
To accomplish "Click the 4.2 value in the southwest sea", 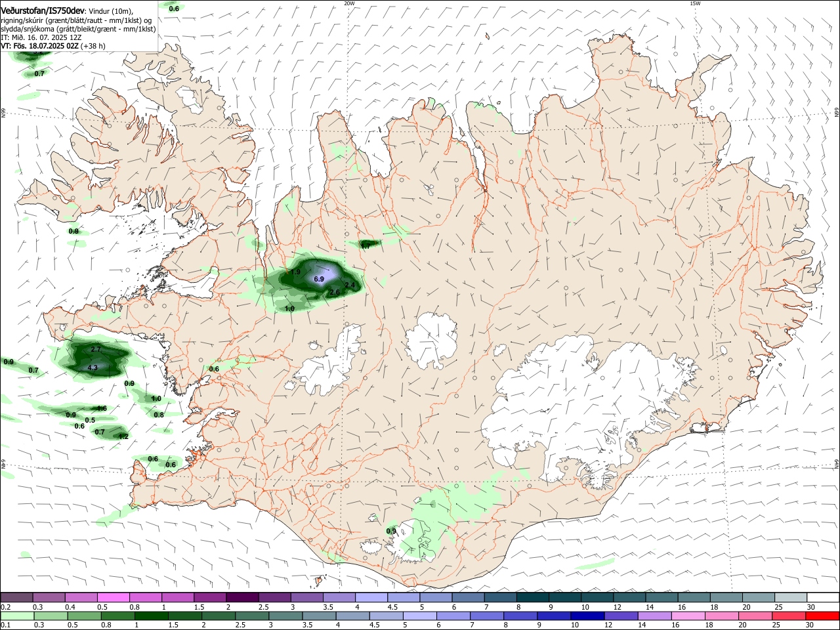I will coord(123,436).
